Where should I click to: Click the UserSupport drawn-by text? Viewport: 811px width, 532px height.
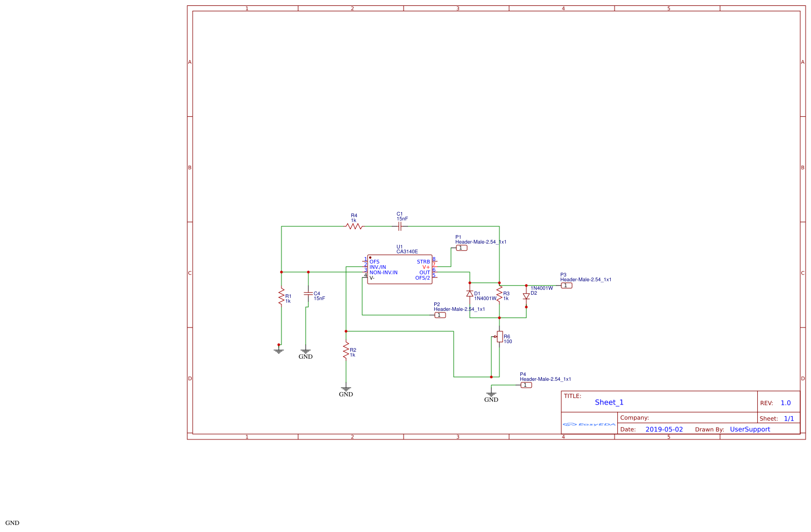pos(750,429)
